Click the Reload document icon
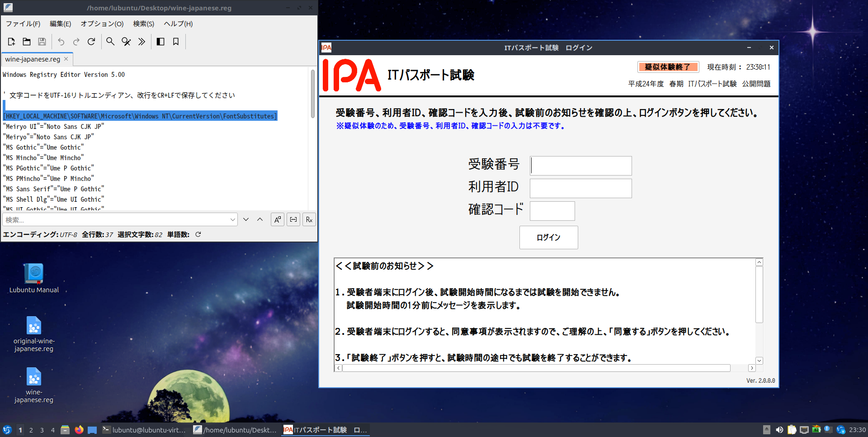The image size is (868, 437). click(91, 42)
